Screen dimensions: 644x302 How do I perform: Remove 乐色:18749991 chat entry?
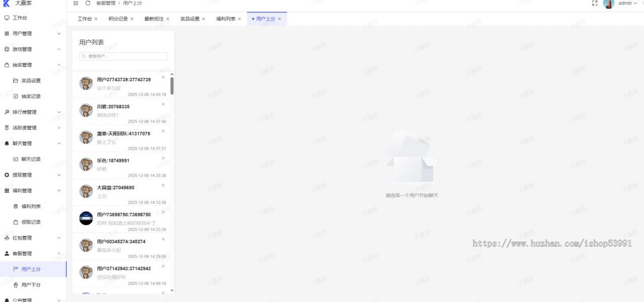[163, 158]
